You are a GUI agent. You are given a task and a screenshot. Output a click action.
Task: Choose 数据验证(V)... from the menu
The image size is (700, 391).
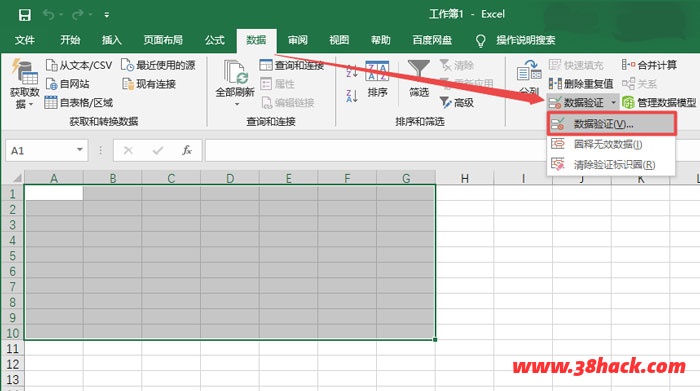612,124
